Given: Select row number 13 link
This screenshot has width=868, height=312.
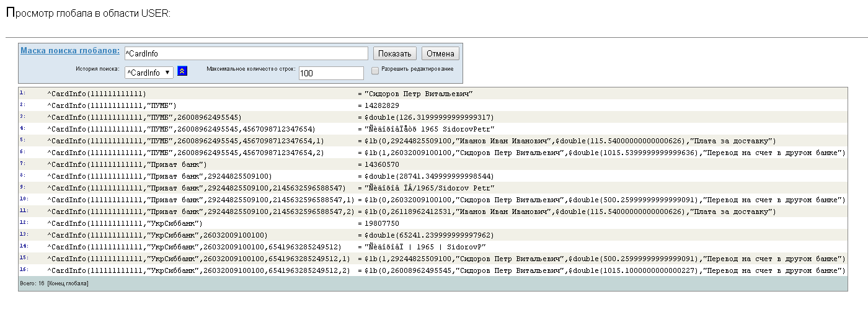Looking at the screenshot, I should tap(24, 234).
